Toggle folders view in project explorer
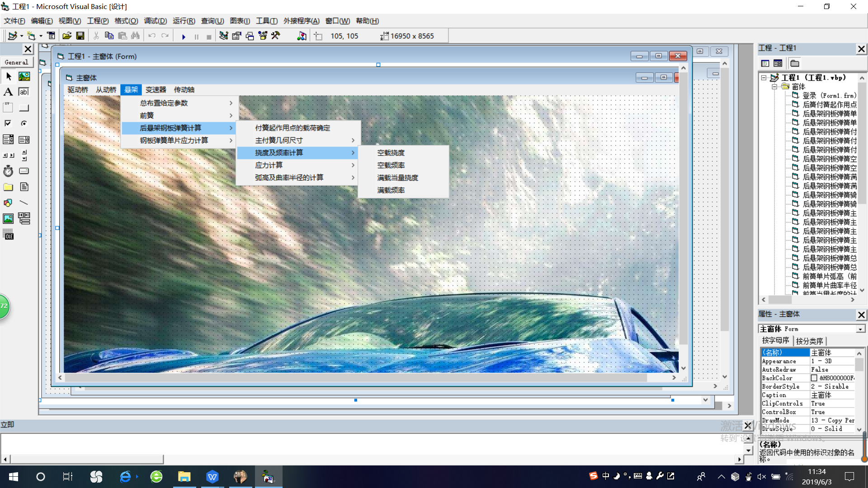Image resolution: width=868 pixels, height=488 pixels. [795, 63]
